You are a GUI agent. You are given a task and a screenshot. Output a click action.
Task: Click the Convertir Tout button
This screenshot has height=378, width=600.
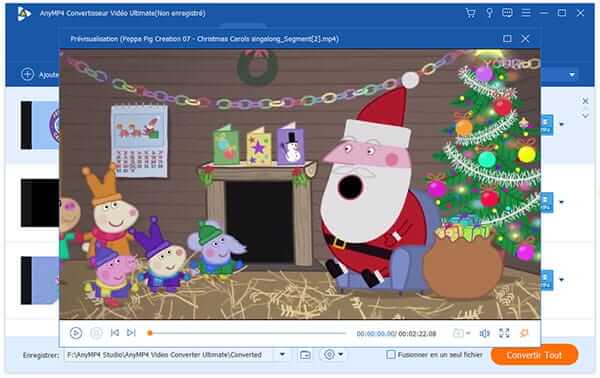534,355
